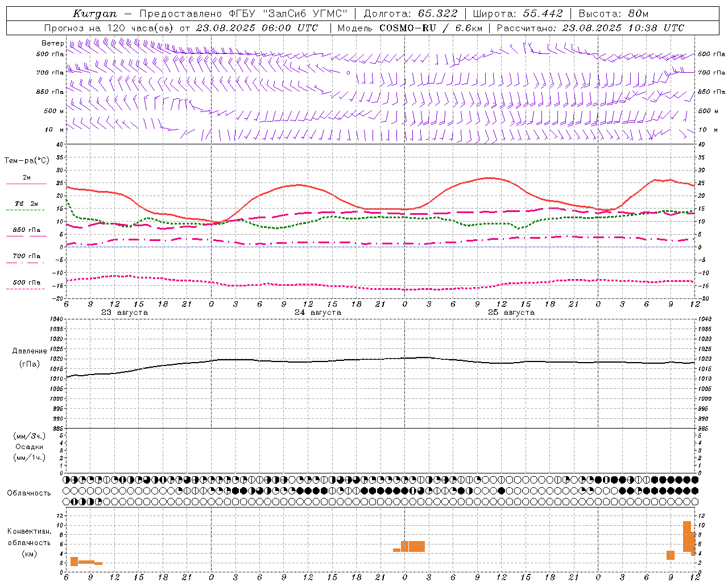Click the Высота: 80м header field
Viewport: 728px width, 582px height.
[x=613, y=14]
